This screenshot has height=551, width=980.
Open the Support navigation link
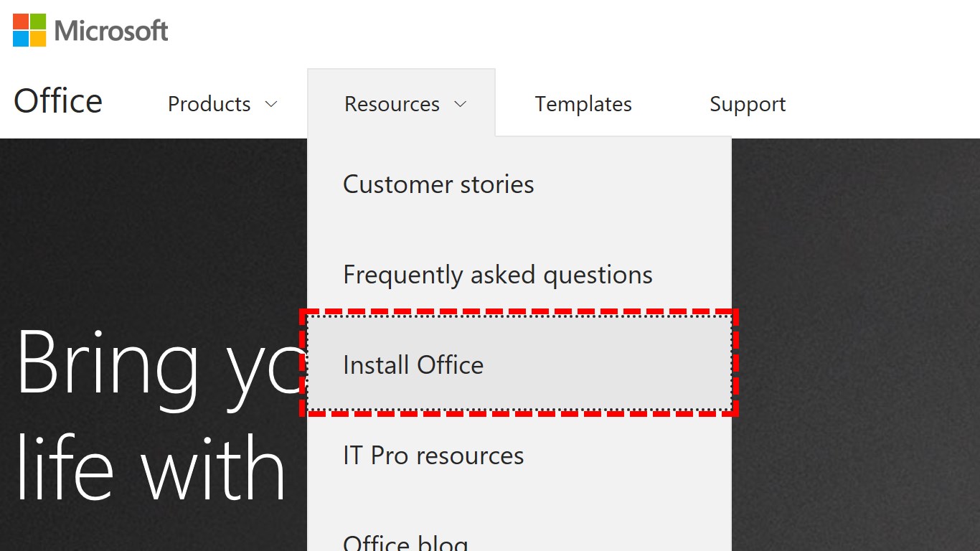pos(748,104)
